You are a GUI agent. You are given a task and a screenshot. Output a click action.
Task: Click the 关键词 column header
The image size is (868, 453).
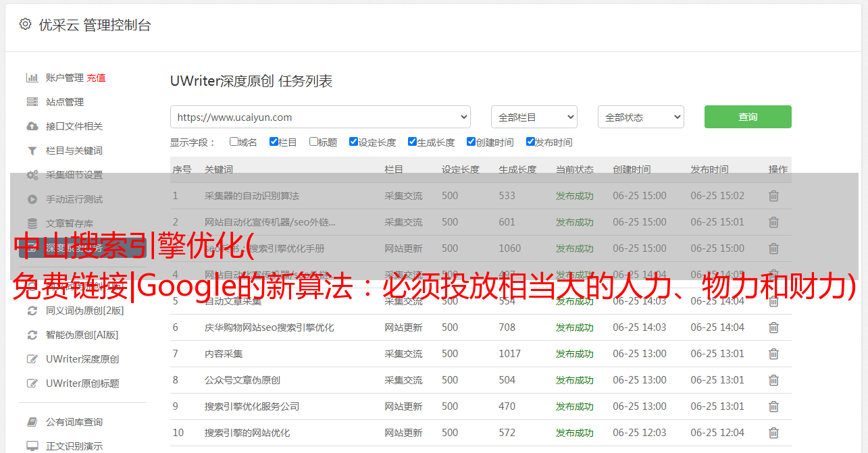pyautogui.click(x=219, y=169)
